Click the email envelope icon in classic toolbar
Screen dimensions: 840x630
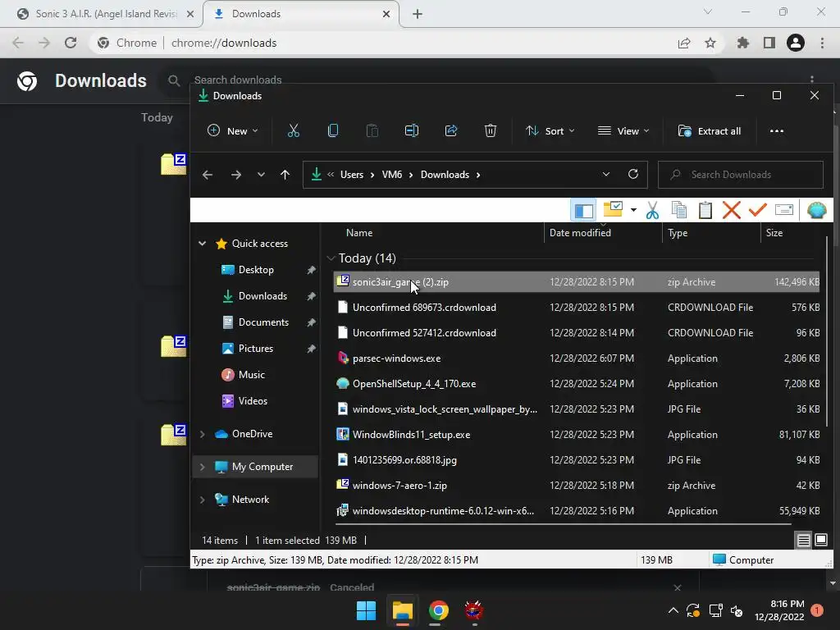(x=783, y=209)
